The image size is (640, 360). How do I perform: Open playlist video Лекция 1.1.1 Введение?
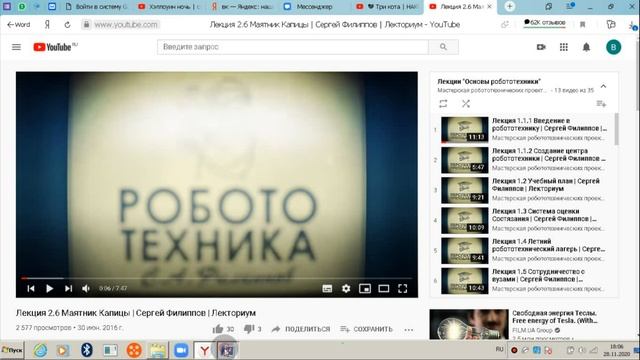pyautogui.click(x=524, y=130)
